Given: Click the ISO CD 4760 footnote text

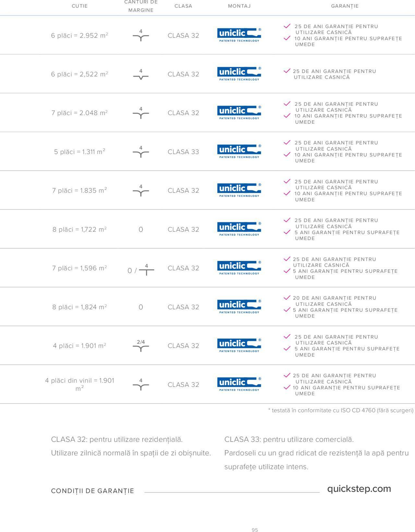Looking at the screenshot, I should pyautogui.click(x=341, y=410).
